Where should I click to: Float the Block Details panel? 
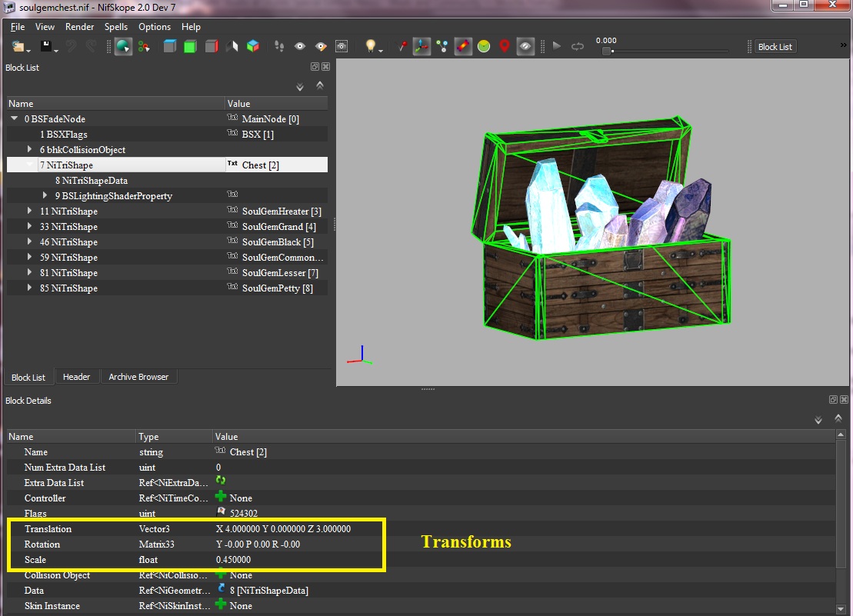coord(834,400)
